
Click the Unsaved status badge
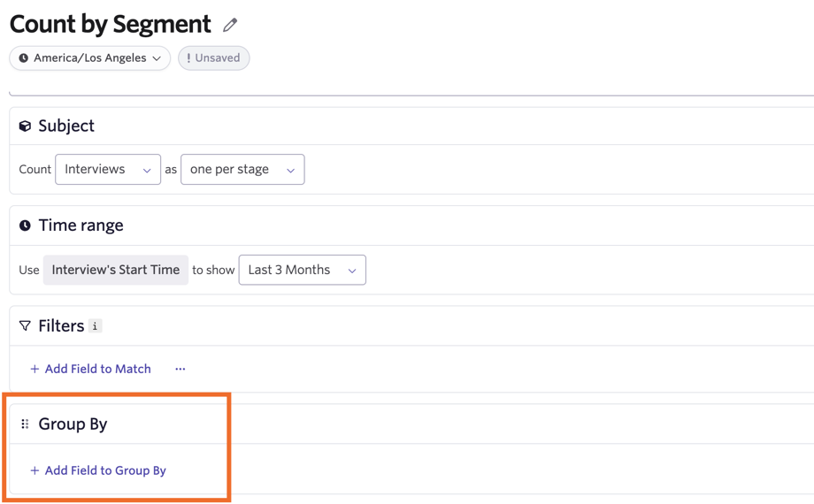point(214,58)
